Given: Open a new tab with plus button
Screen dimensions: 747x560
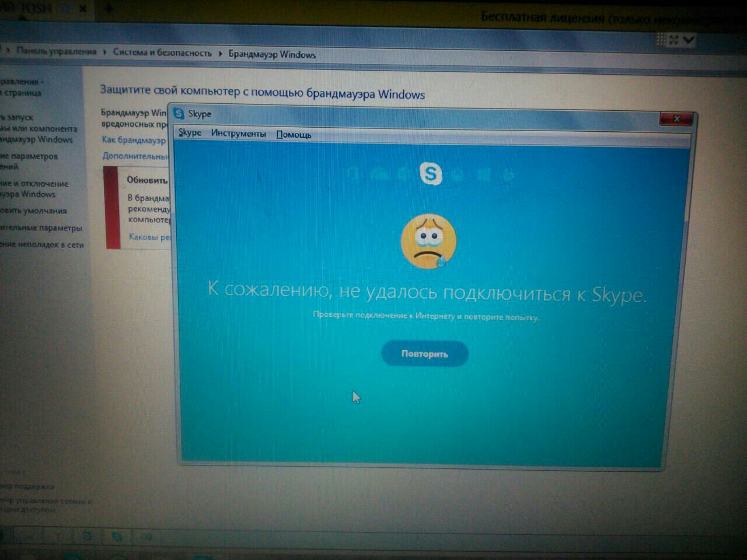Looking at the screenshot, I should (109, 9).
